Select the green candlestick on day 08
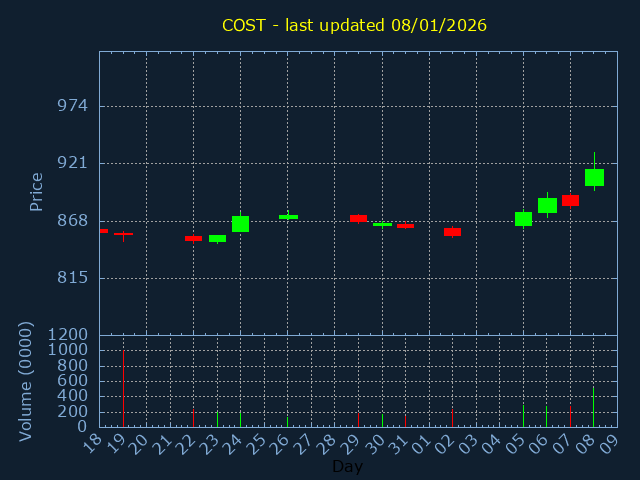 [x=594, y=177]
